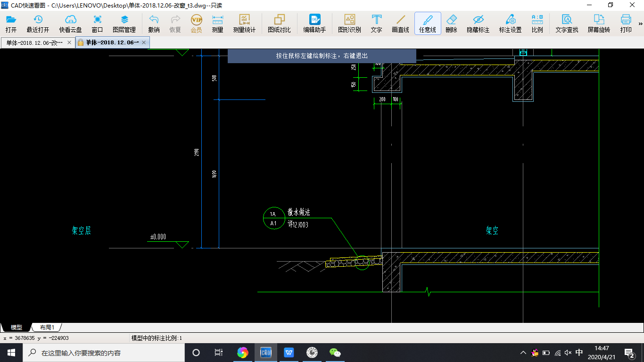Viewport: 644px width, 362px height.
Task: Open the 会员 VIP membership icon
Action: click(196, 24)
